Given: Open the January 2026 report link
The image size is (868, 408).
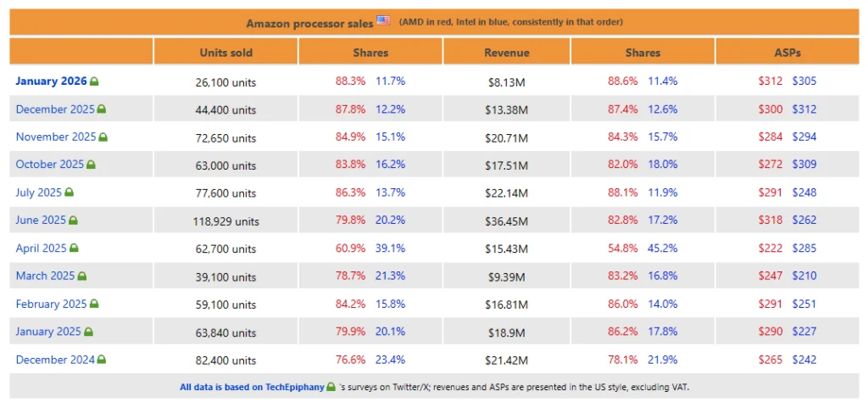Looking at the screenshot, I should [x=51, y=81].
